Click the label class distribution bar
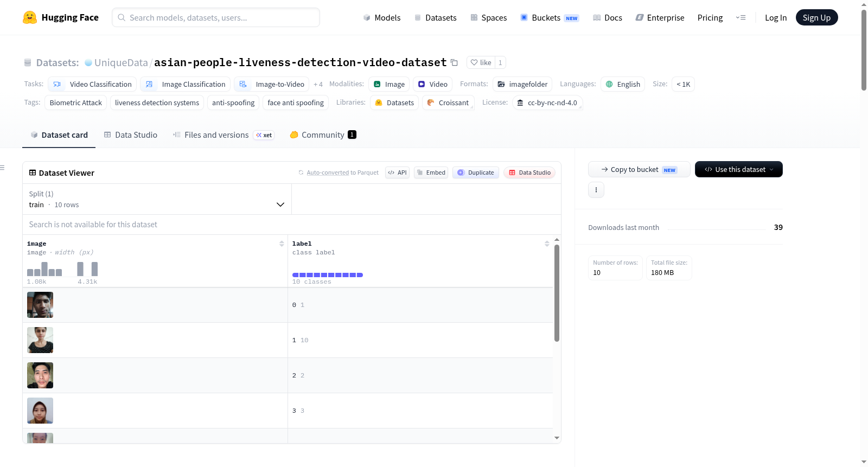Image resolution: width=868 pixels, height=467 pixels. click(x=328, y=275)
